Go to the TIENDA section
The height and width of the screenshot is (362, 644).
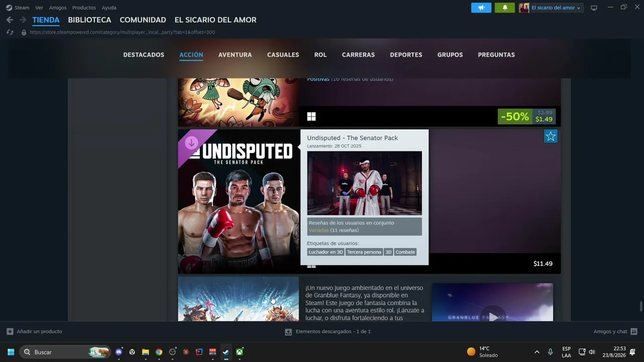click(46, 20)
